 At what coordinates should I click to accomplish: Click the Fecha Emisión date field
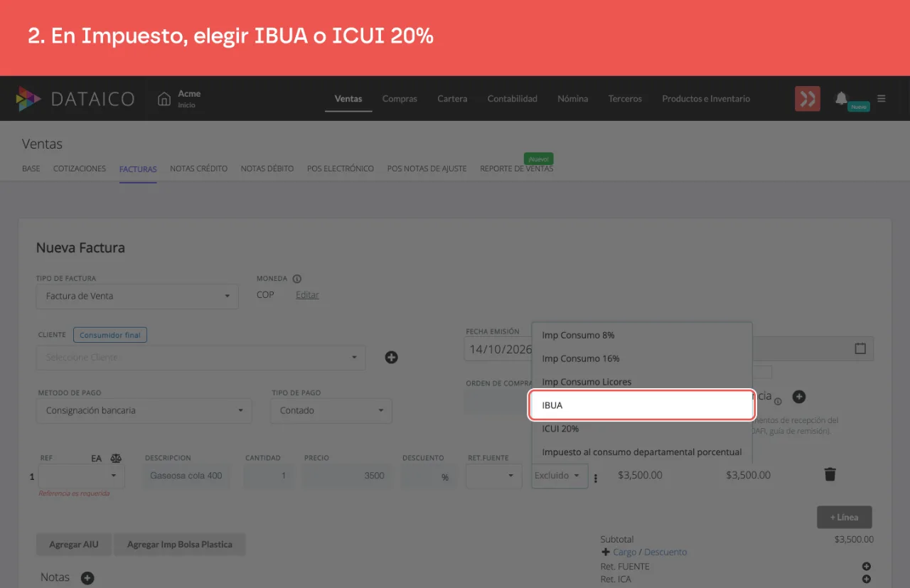point(498,349)
